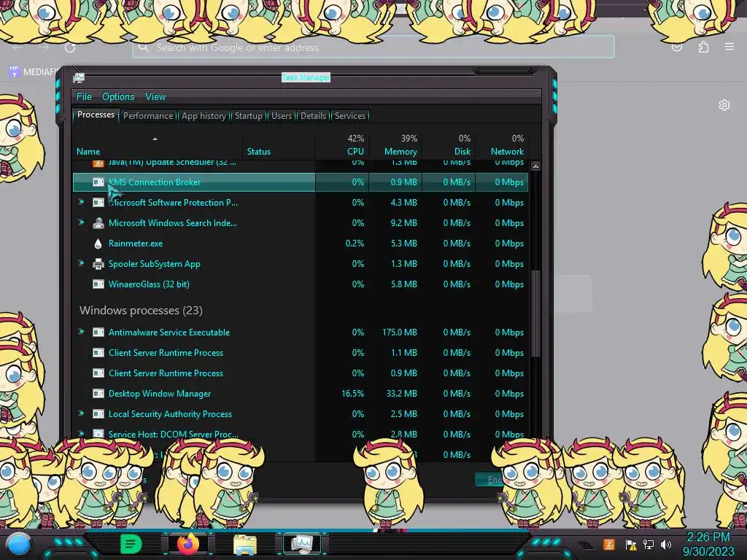Sort processes by the Name column
This screenshot has width=747, height=560.
158,145
